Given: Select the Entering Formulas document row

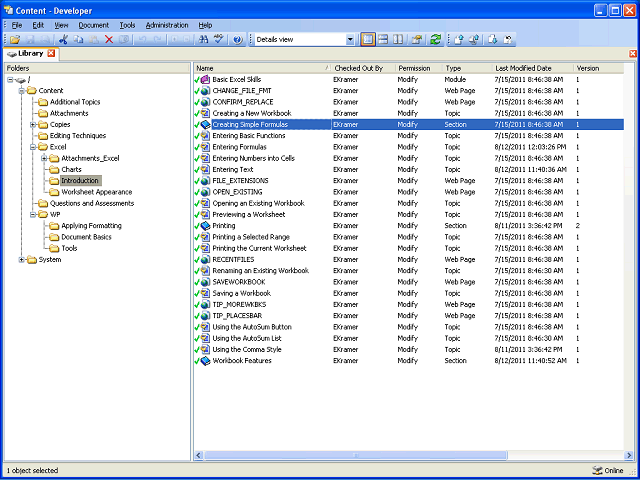Looking at the screenshot, I should pos(409,147).
